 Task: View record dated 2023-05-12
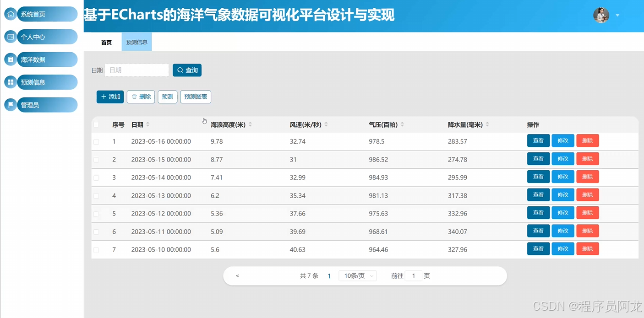[538, 213]
